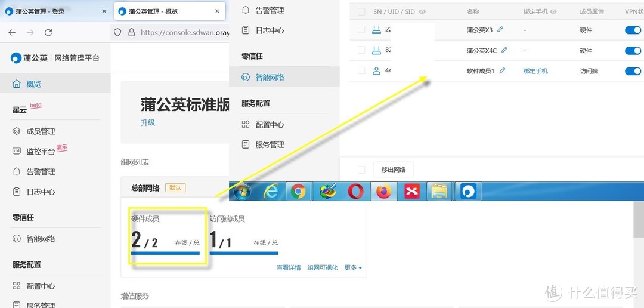Tick the select-all checkbox in table header
This screenshot has height=308, width=644.
click(x=361, y=12)
